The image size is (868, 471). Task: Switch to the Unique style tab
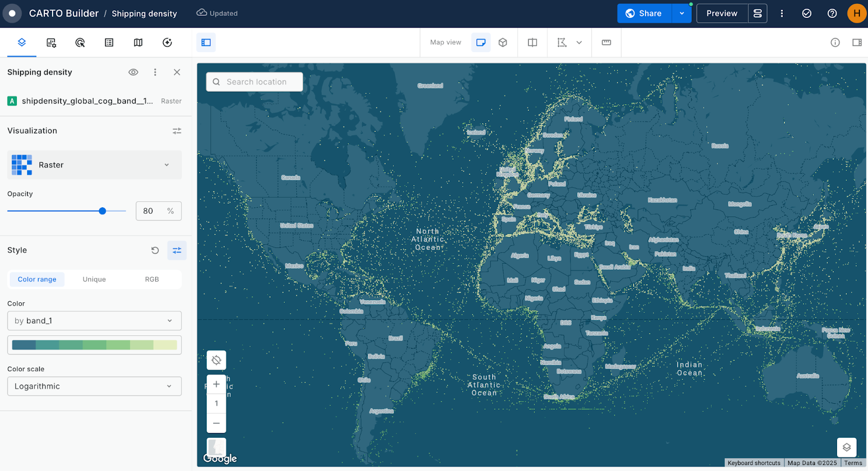[94, 279]
